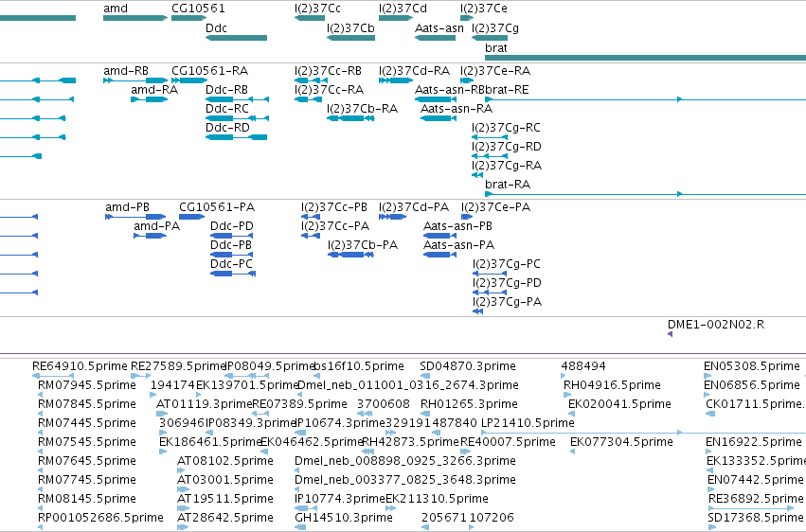The image size is (806, 532).
Task: Click the RE64910.5prime EST label
Action: point(80,366)
